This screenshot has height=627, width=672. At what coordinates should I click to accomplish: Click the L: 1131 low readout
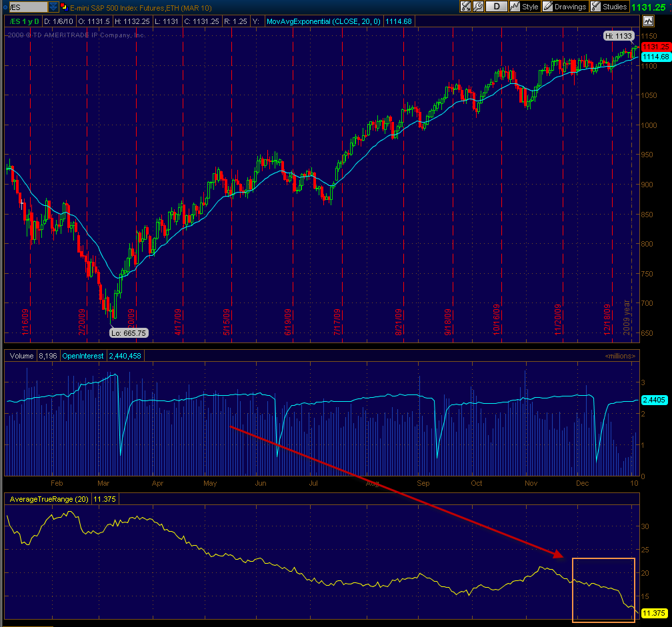[x=167, y=21]
